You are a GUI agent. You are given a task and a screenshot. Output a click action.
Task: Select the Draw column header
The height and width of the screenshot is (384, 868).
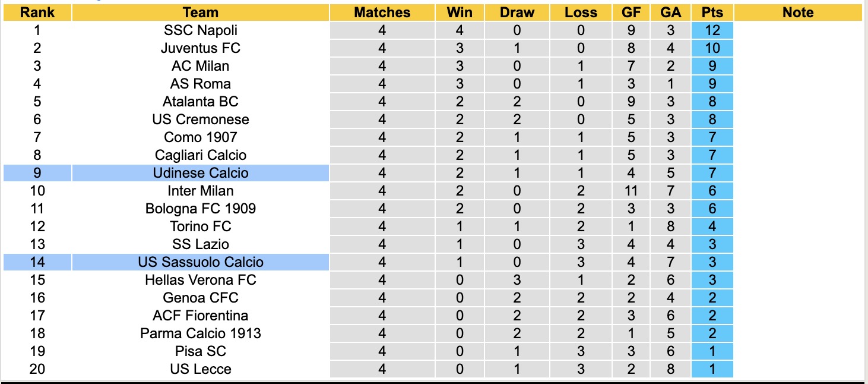click(517, 12)
